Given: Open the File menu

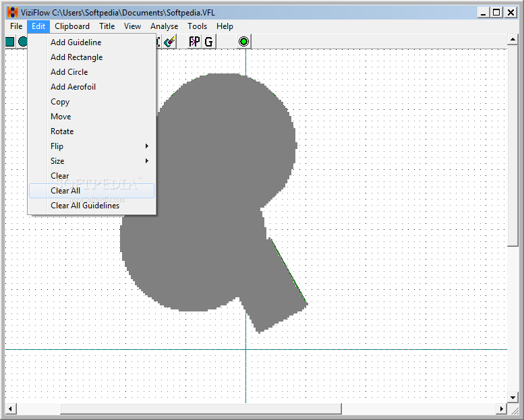Looking at the screenshot, I should pos(16,26).
